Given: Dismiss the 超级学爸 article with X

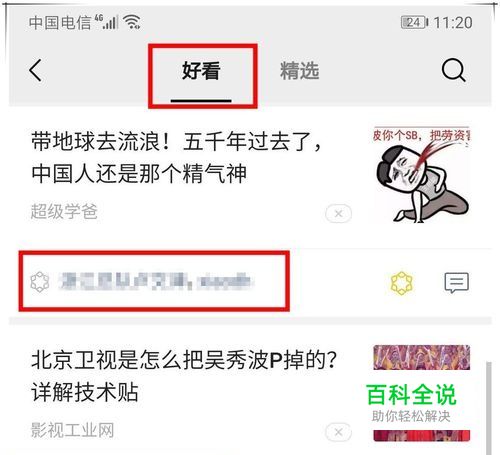Looking at the screenshot, I should tap(338, 213).
